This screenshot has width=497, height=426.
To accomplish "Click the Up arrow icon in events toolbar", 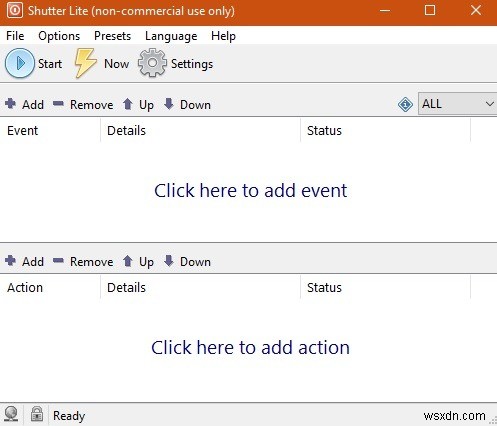I will [x=128, y=104].
